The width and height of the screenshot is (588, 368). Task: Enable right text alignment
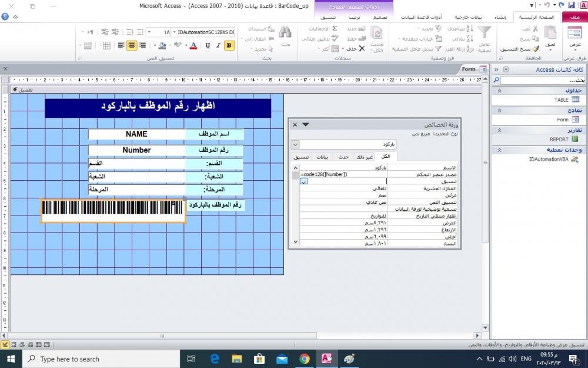tap(142, 45)
